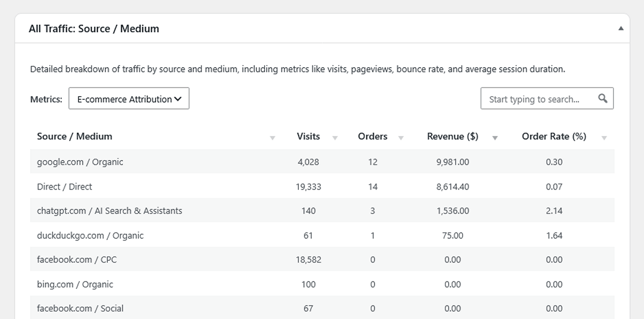Select chatgpt.com / AI Search & Assistants row
This screenshot has height=319, width=644.
pos(322,211)
